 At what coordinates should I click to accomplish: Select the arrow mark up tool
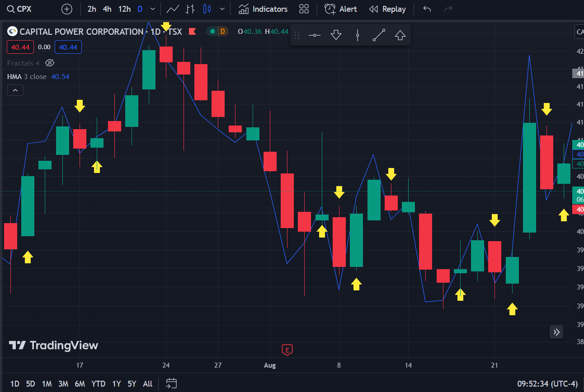click(x=400, y=35)
